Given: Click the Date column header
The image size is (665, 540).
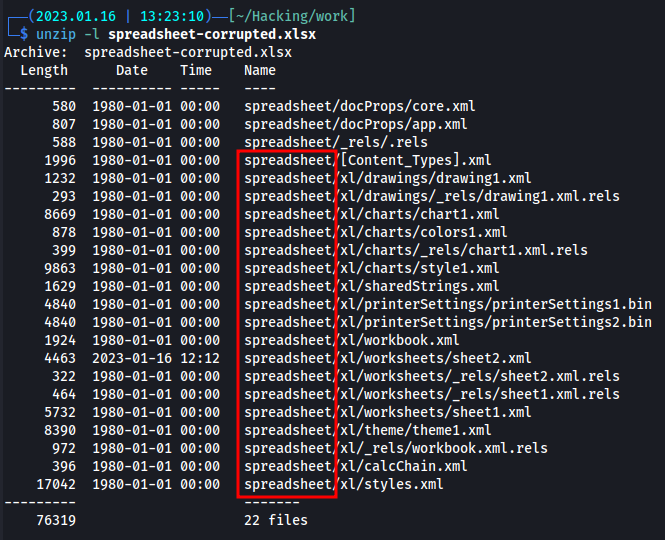Looking at the screenshot, I should pyautogui.click(x=132, y=70).
